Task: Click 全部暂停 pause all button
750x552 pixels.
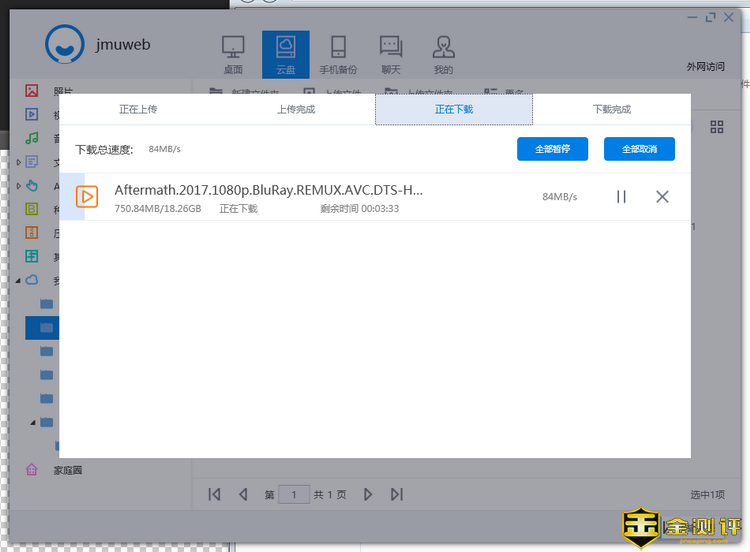Action: click(x=552, y=149)
